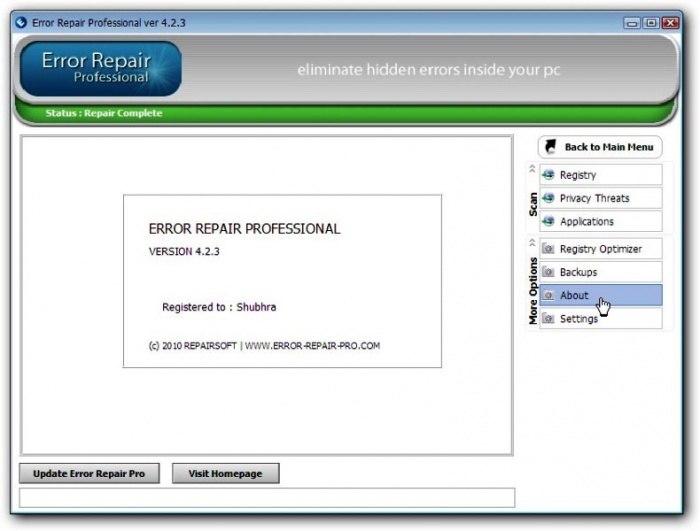Click the Visit Homepage button

[x=225, y=473]
